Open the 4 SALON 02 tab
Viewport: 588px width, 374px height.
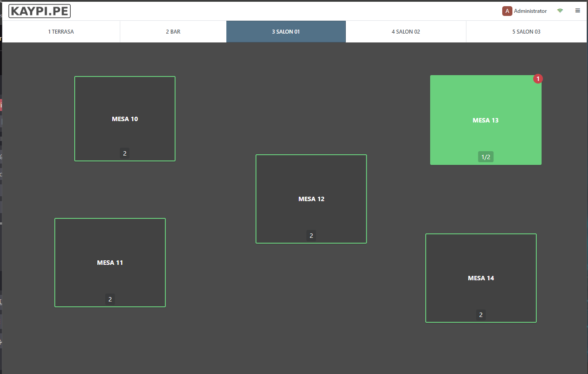click(405, 32)
